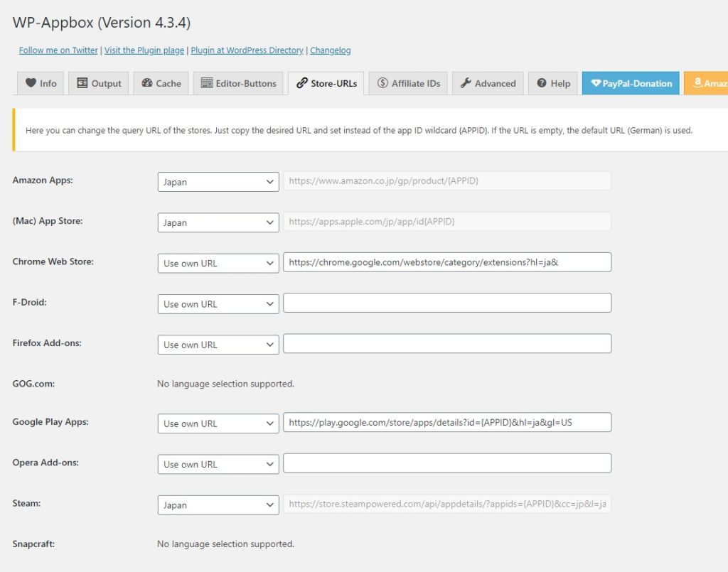Click the Amazon logo icon on orange button
728x572 pixels.
click(x=697, y=82)
